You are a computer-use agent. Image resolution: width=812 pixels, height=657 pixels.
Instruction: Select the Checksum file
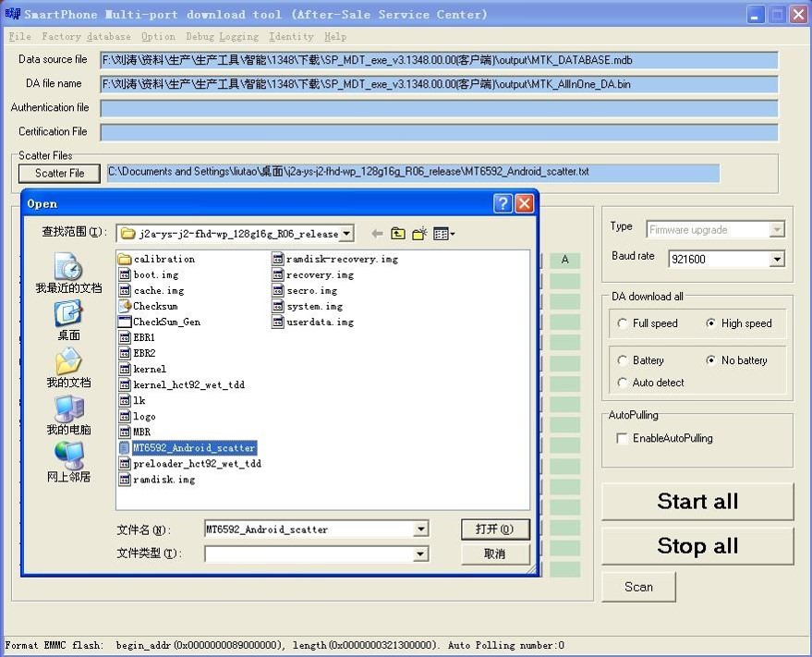pyautogui.click(x=148, y=306)
